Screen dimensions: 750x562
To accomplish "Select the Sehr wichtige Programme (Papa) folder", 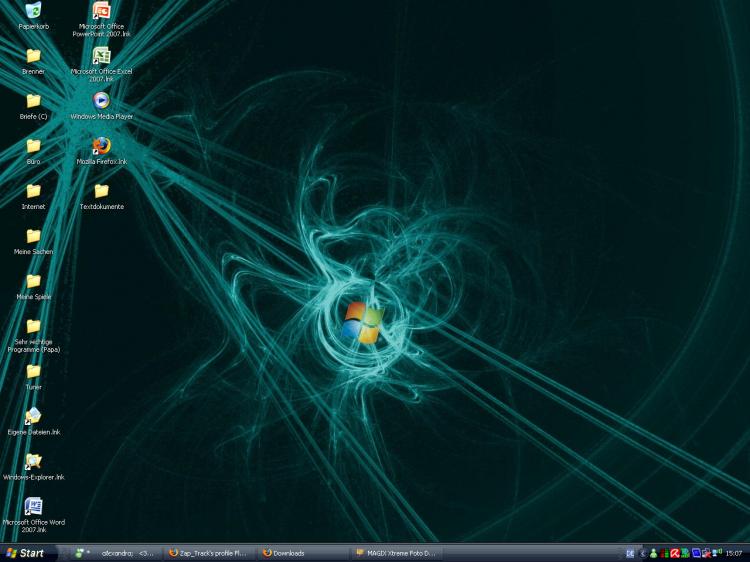I will tap(33, 327).
